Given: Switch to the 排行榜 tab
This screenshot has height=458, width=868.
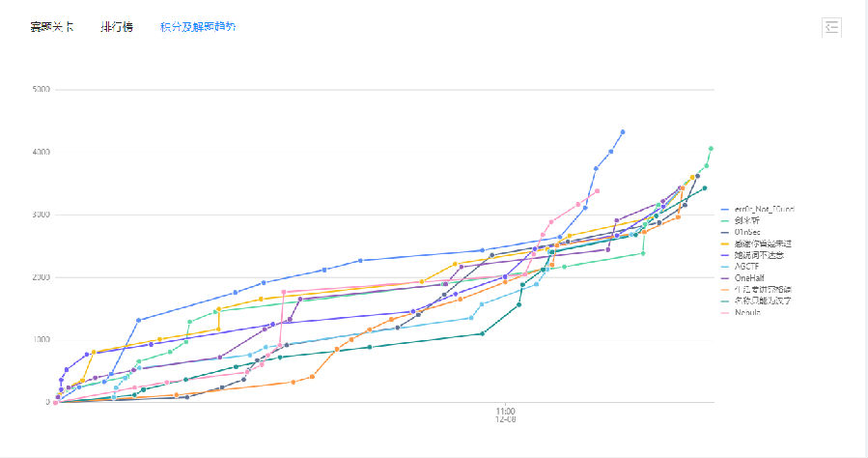Looking at the screenshot, I should click(x=117, y=27).
